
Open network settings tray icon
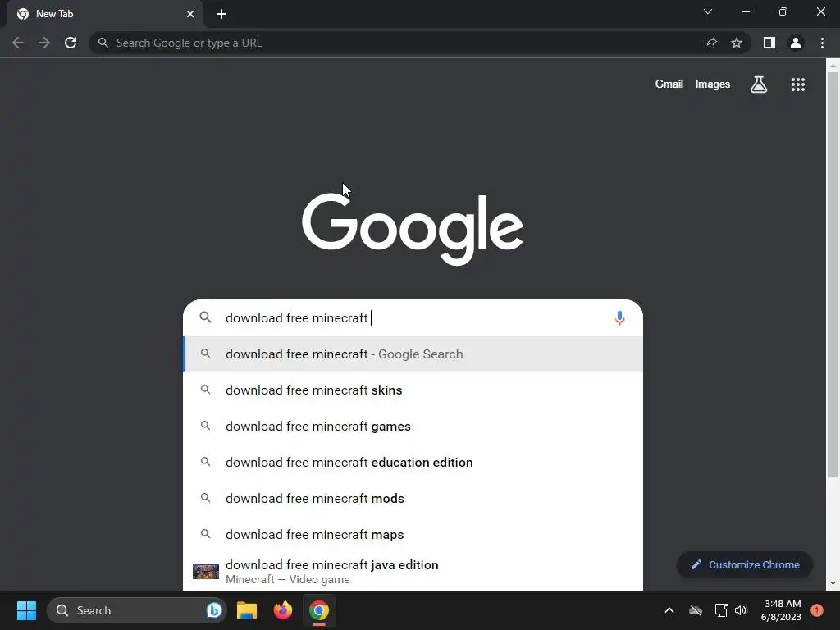point(721,610)
